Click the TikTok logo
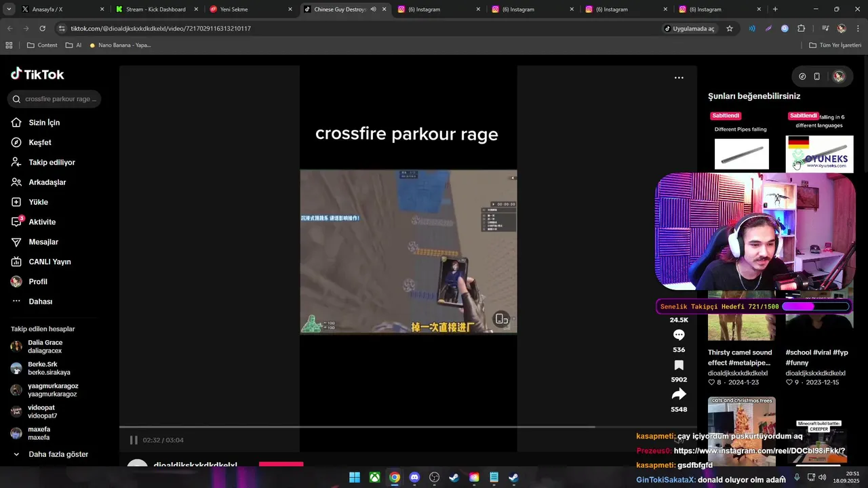The height and width of the screenshot is (488, 868). click(x=37, y=74)
